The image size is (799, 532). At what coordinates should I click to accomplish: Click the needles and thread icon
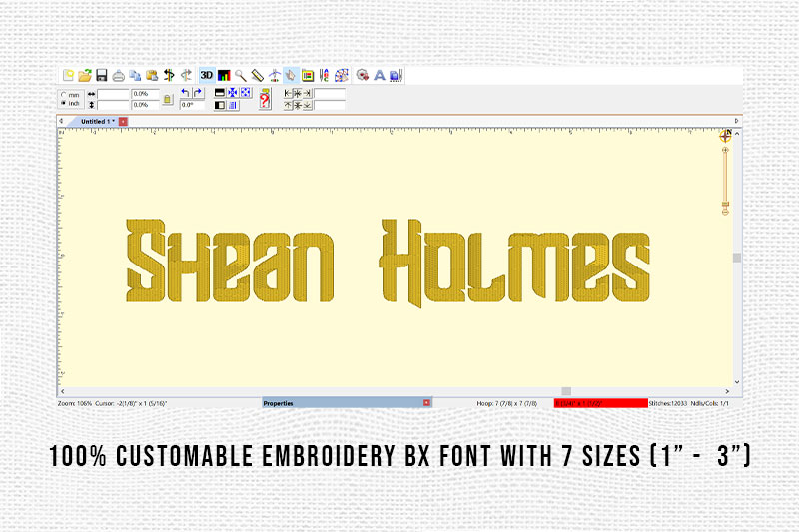(x=324, y=75)
